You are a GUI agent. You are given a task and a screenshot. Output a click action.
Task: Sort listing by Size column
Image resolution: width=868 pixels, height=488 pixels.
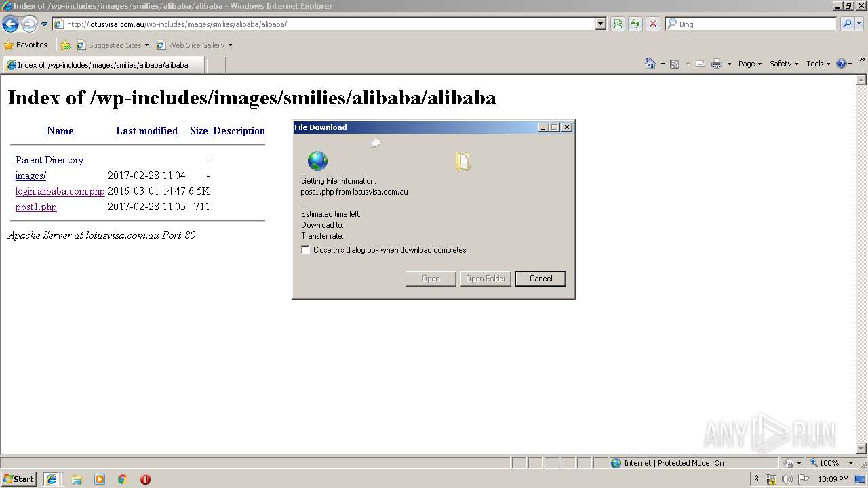(199, 131)
